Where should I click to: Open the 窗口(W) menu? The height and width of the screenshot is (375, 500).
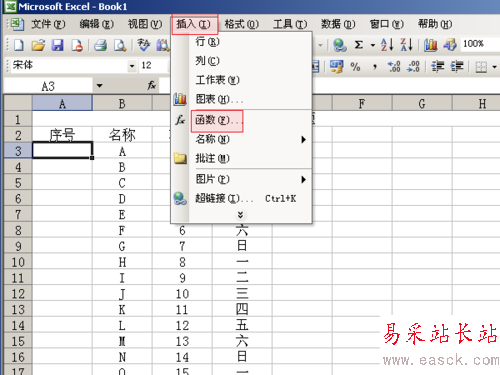coord(387,24)
